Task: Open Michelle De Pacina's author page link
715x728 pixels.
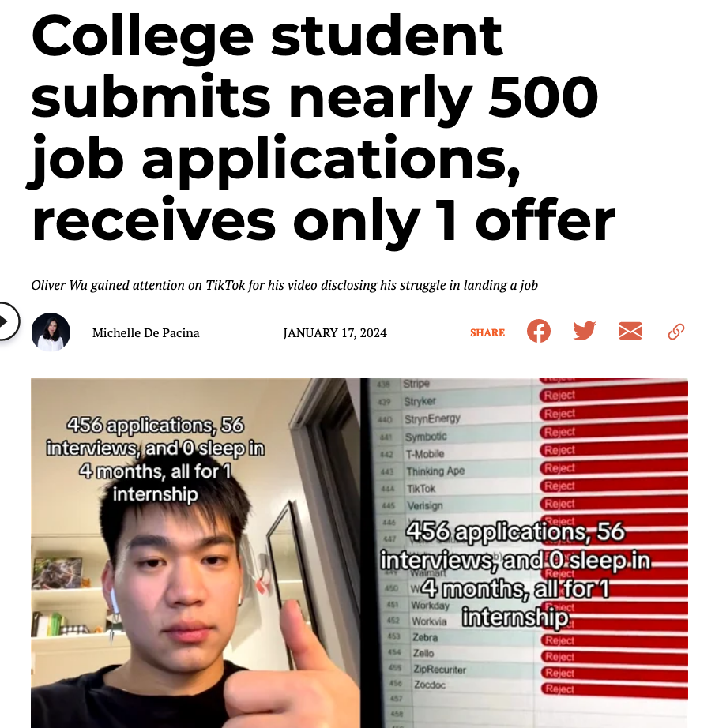Action: tap(146, 333)
